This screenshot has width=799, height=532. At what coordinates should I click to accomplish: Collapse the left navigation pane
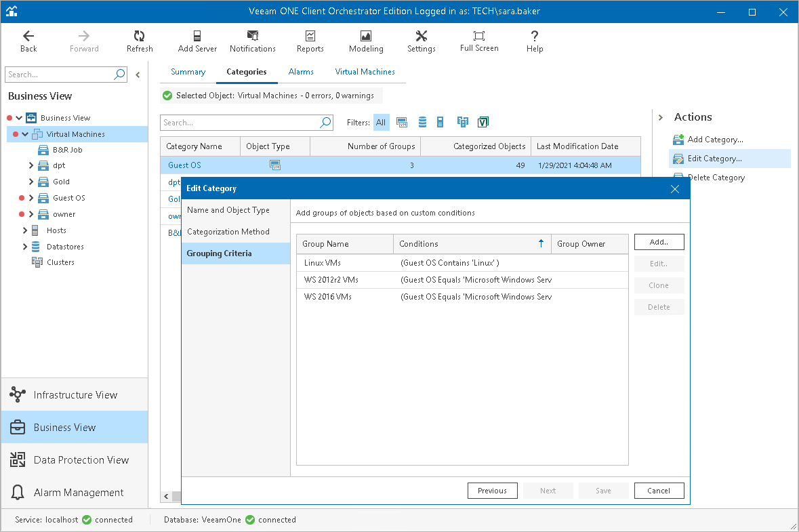coord(138,75)
